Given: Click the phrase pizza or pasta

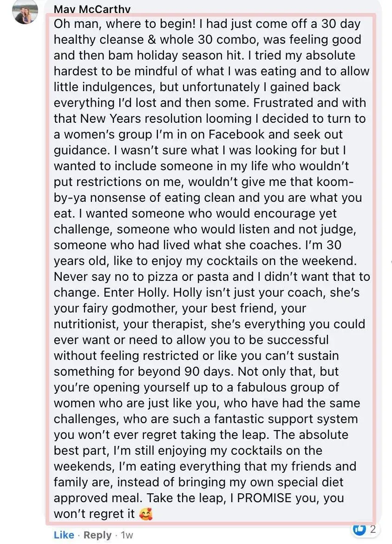Looking at the screenshot, I should point(189,277).
